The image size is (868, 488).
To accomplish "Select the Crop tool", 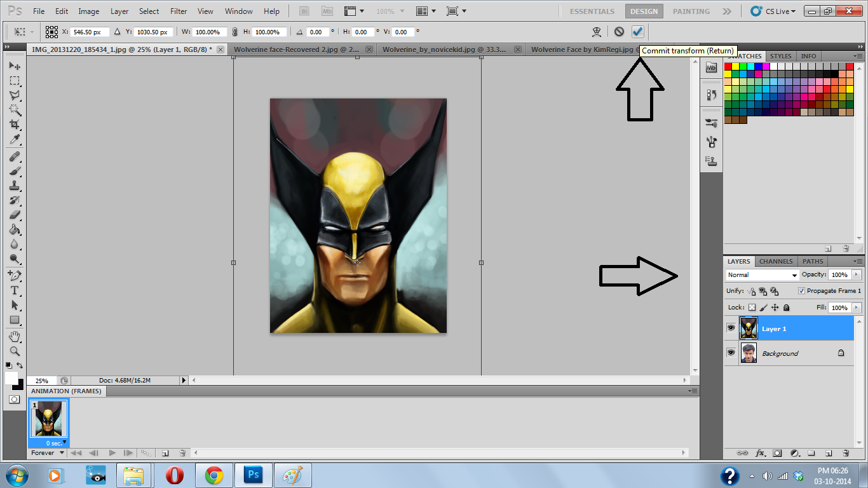I will click(14, 125).
